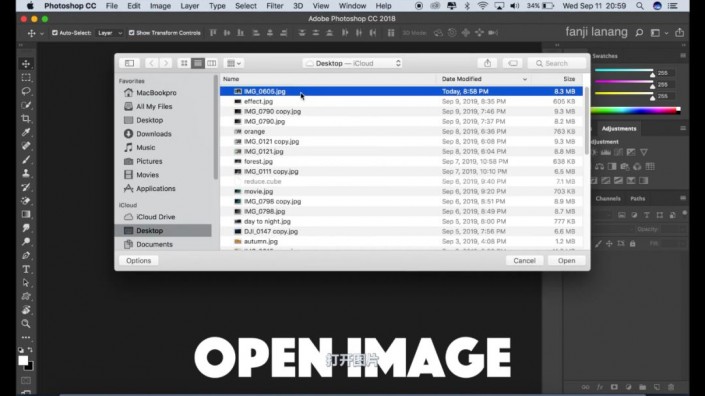Open the Window menu

point(352,6)
